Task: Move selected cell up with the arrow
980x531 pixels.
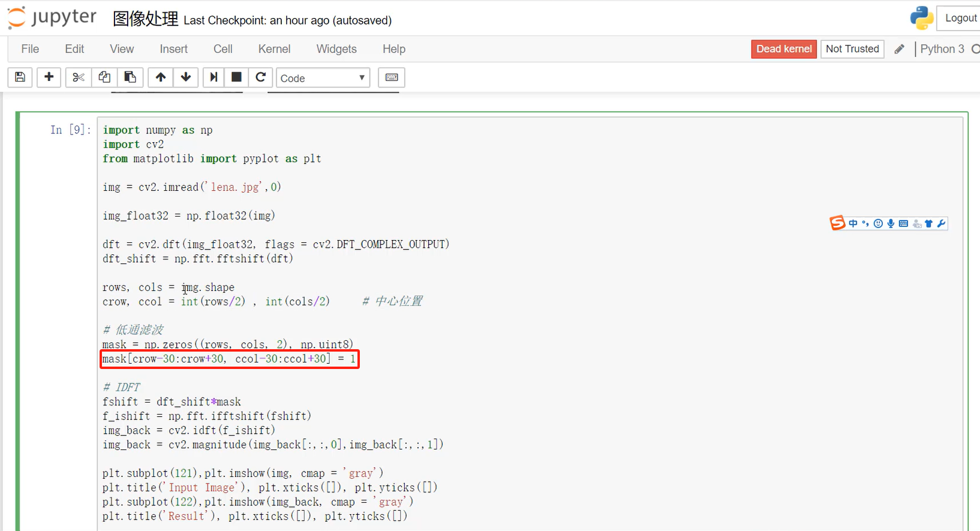Action: [161, 77]
